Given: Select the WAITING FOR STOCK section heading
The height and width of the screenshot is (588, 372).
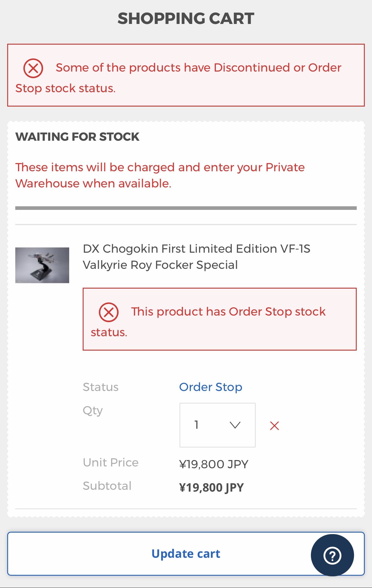Looking at the screenshot, I should pyautogui.click(x=77, y=137).
